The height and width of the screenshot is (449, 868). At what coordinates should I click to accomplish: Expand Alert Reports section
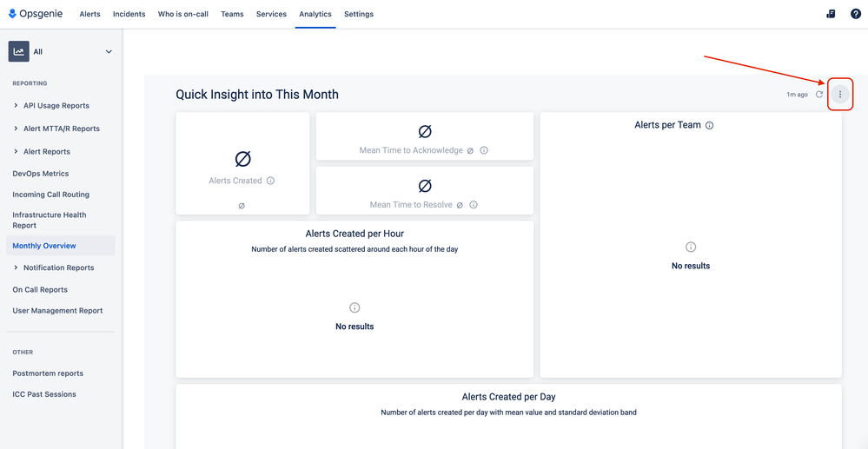click(16, 151)
